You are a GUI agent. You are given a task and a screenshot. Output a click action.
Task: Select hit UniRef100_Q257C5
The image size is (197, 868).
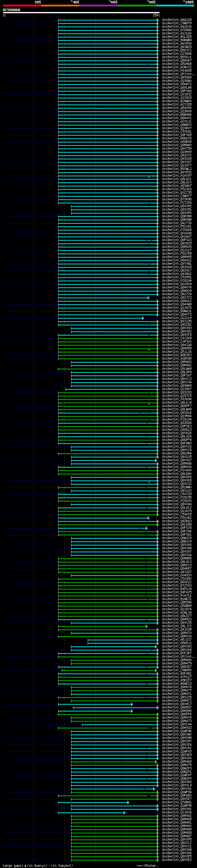[x=177, y=396]
